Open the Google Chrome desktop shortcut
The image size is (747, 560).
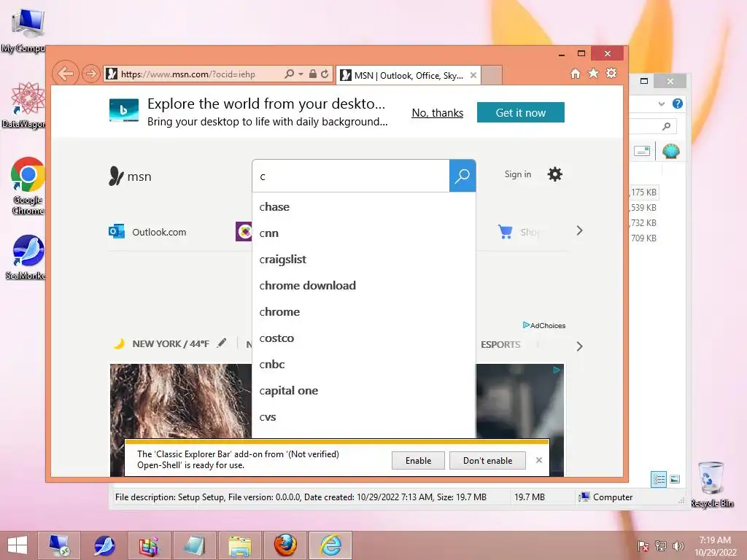(28, 186)
